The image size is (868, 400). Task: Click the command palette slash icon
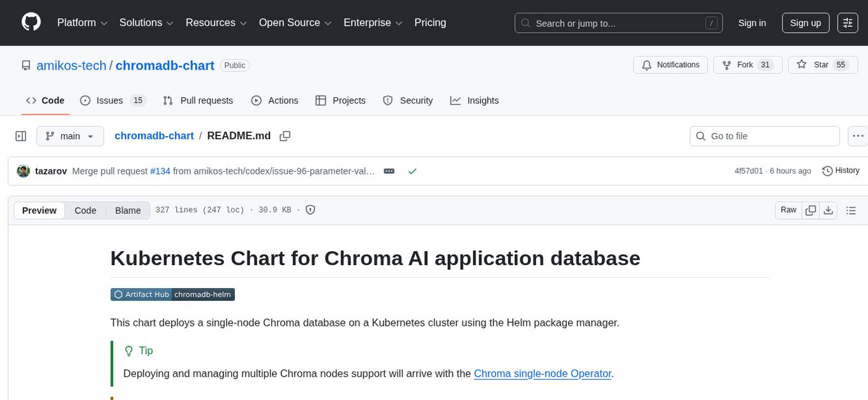point(711,23)
